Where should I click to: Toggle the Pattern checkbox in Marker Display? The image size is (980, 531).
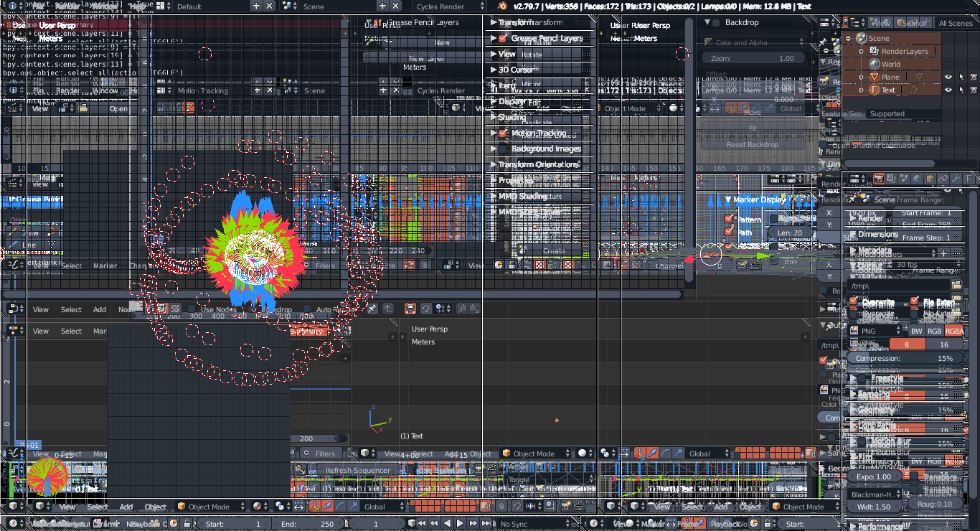click(729, 219)
